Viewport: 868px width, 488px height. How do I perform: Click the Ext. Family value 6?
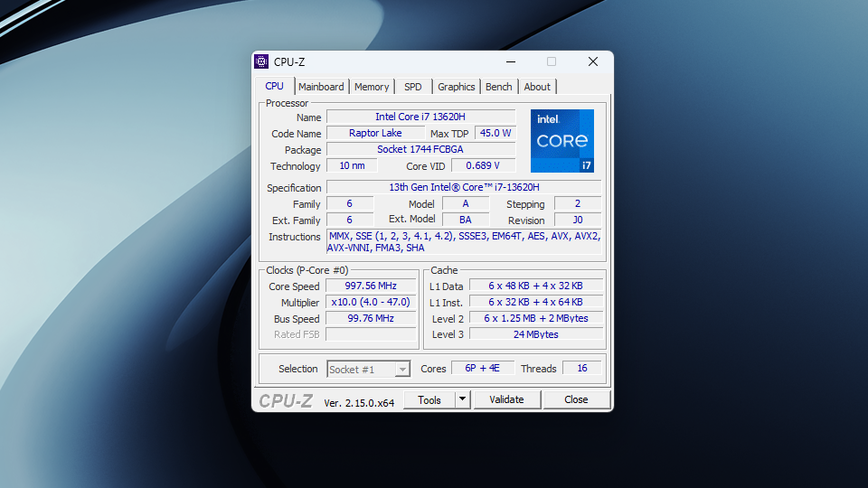point(349,220)
